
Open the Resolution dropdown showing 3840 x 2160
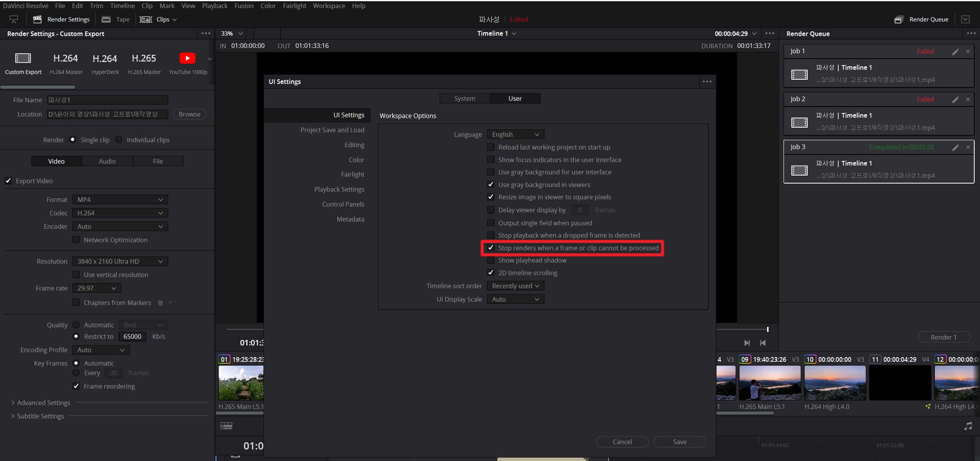click(x=120, y=261)
